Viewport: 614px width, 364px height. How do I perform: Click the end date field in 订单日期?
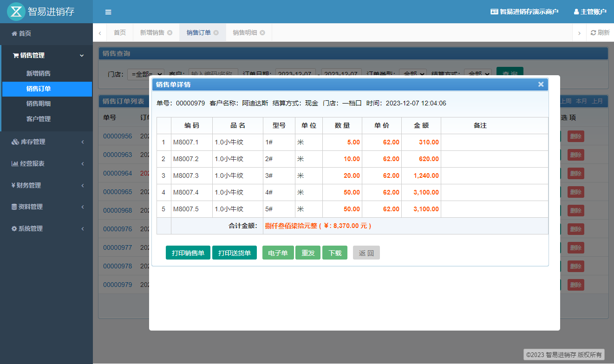tap(341, 73)
